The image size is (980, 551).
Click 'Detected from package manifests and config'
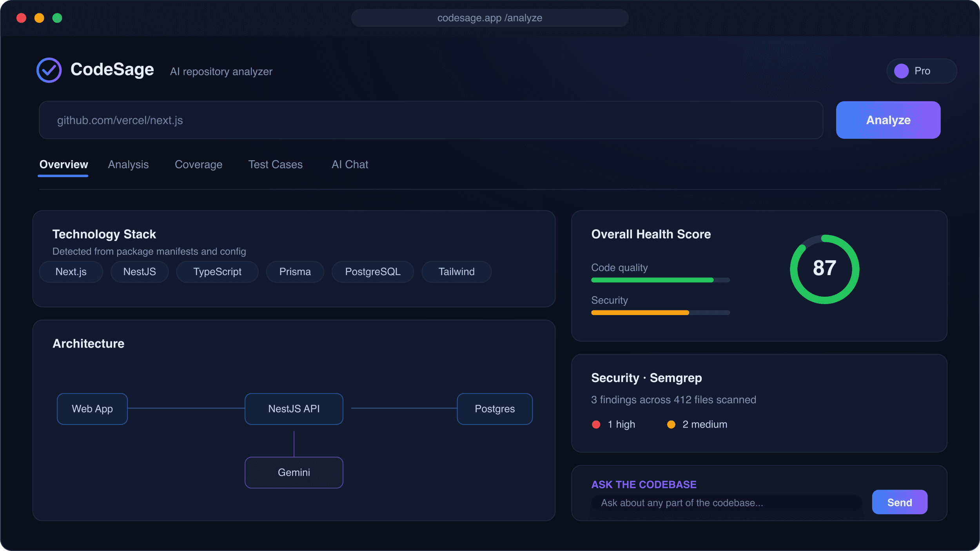149,252
